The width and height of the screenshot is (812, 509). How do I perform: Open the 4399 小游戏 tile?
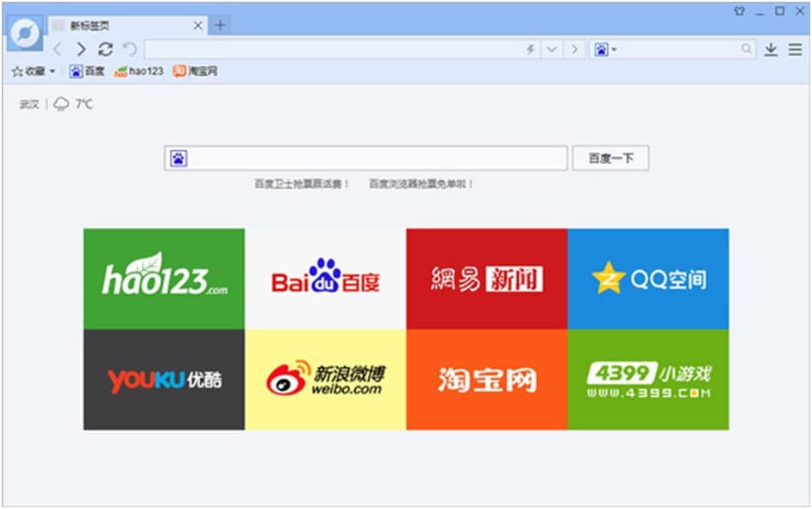click(648, 380)
